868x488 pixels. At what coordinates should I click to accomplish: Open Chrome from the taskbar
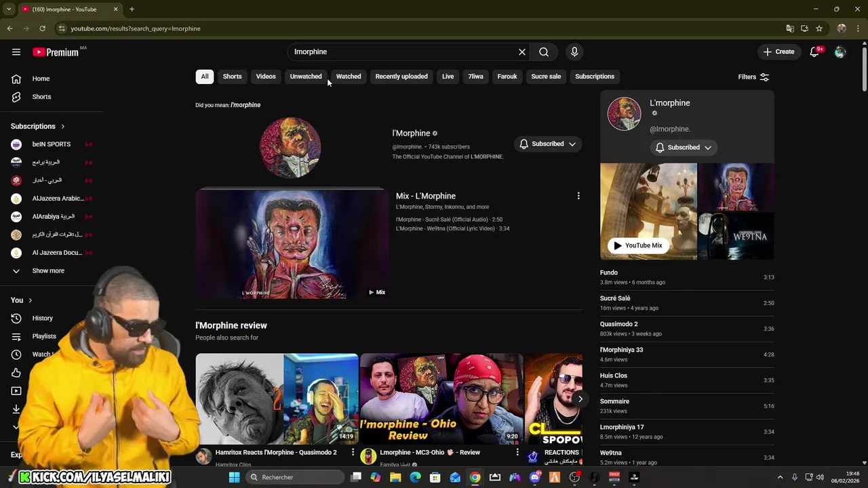pos(475,477)
